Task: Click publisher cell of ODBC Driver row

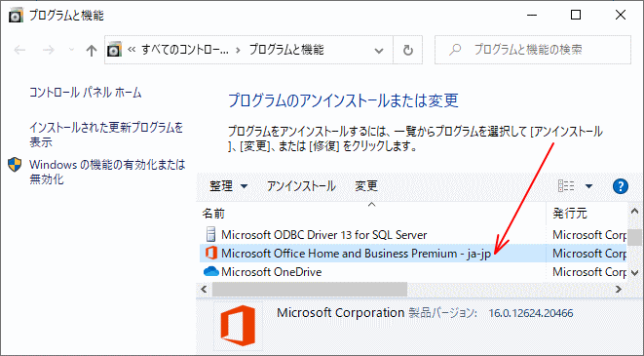Action: [x=589, y=235]
